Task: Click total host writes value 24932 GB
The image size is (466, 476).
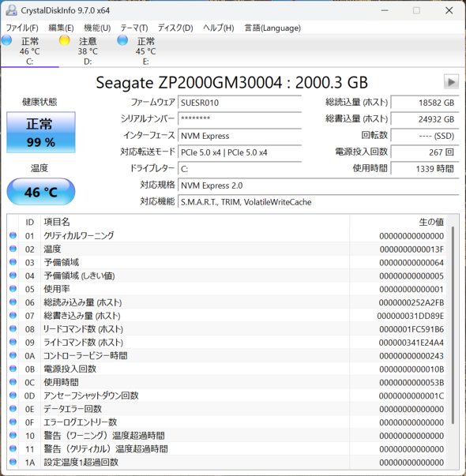Action: (425, 119)
